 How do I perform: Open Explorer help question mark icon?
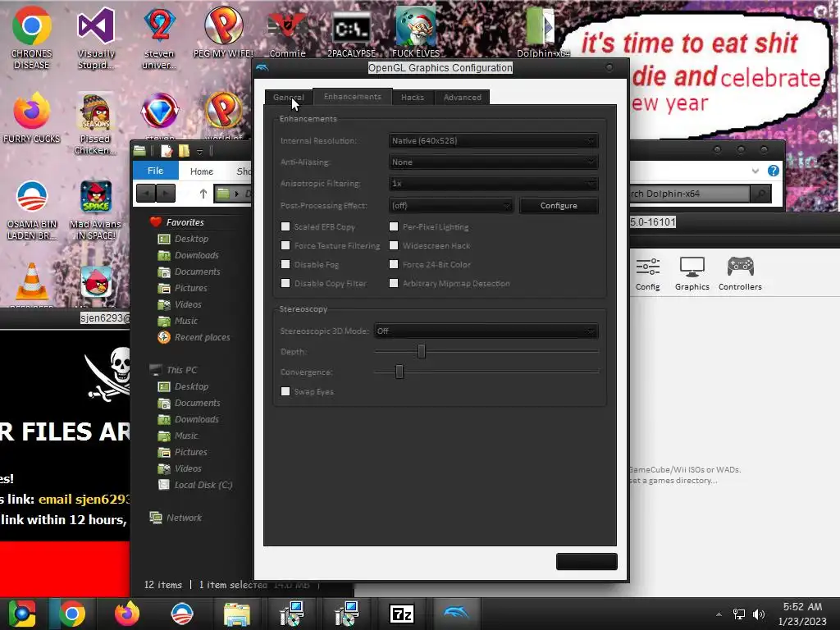click(x=773, y=171)
